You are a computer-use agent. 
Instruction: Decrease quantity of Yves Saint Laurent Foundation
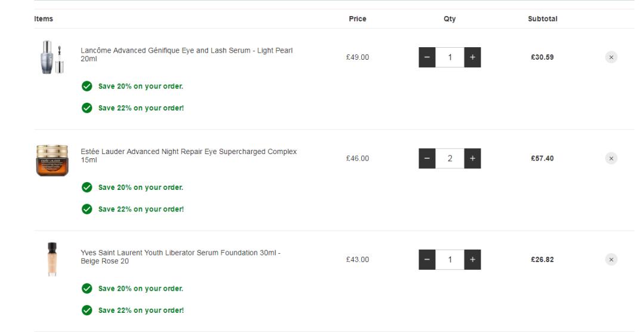point(427,260)
